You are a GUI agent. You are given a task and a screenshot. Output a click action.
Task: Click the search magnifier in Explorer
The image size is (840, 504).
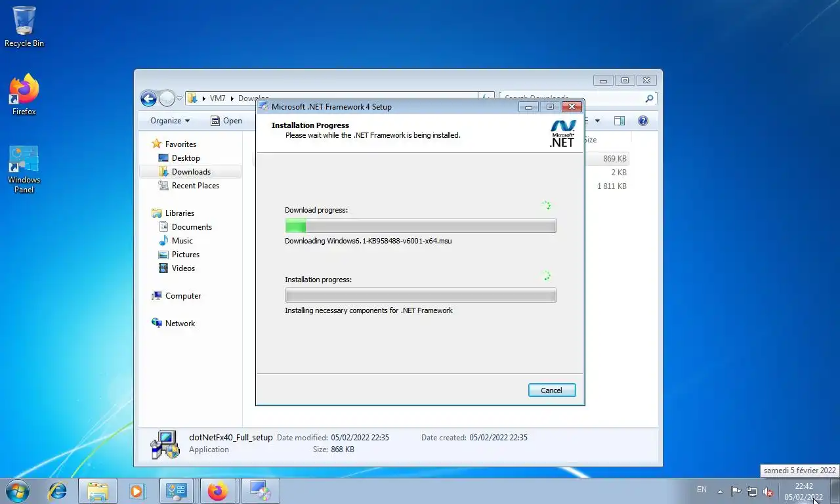[649, 98]
